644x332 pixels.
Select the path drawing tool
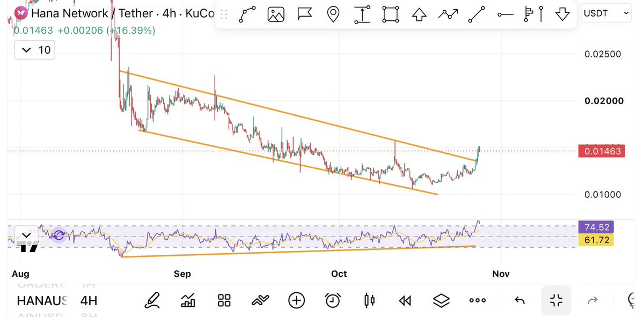tap(247, 14)
